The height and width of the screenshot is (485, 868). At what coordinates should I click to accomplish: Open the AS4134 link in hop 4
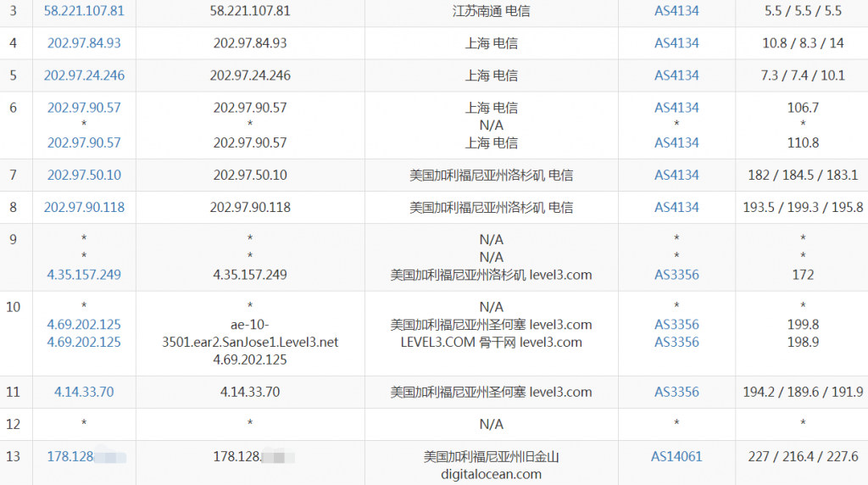click(676, 42)
